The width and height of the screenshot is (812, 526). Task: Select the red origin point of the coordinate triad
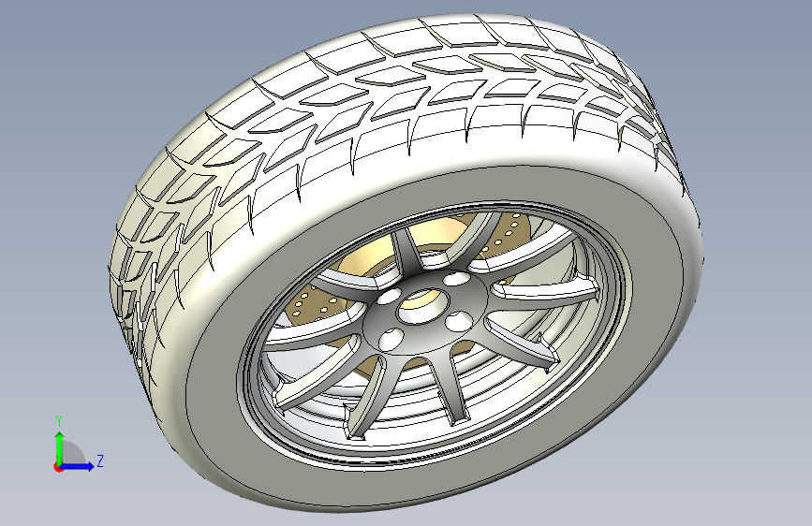click(x=57, y=467)
